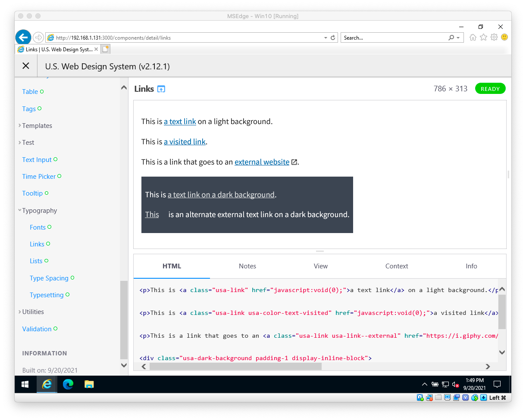Click the IE back arrow button
This screenshot has width=526, height=420.
pyautogui.click(x=23, y=37)
